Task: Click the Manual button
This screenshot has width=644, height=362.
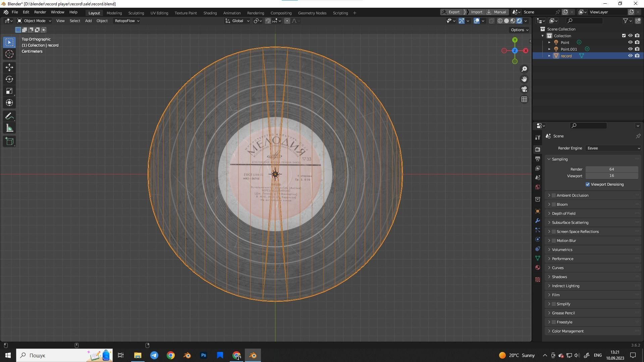Action: [497, 12]
